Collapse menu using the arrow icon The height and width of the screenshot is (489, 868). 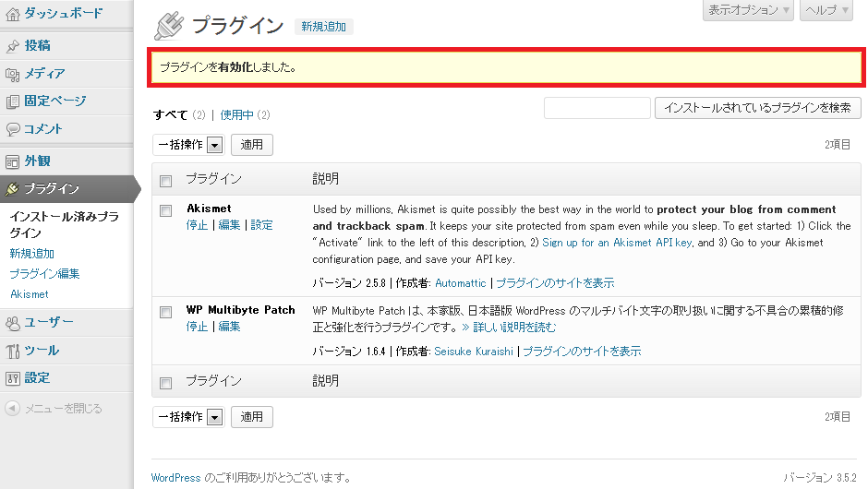coord(12,409)
